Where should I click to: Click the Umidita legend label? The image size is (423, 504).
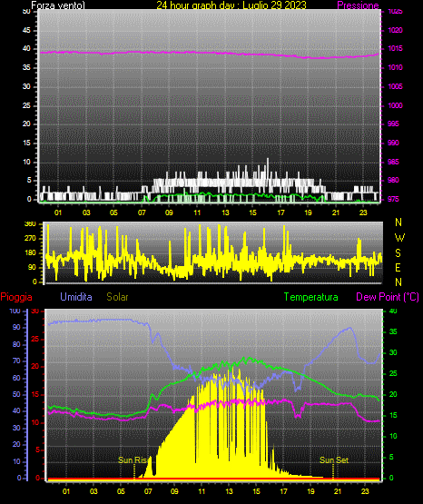pyautogui.click(x=76, y=297)
